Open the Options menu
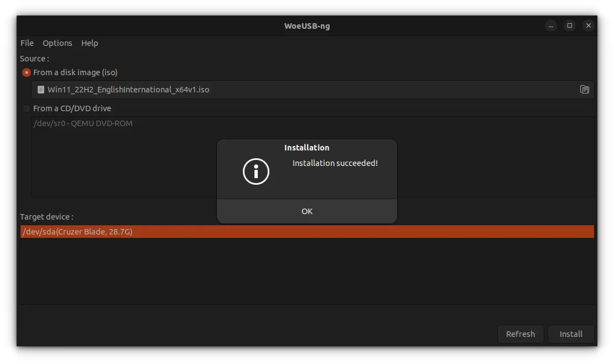This screenshot has width=614, height=364. click(x=57, y=43)
